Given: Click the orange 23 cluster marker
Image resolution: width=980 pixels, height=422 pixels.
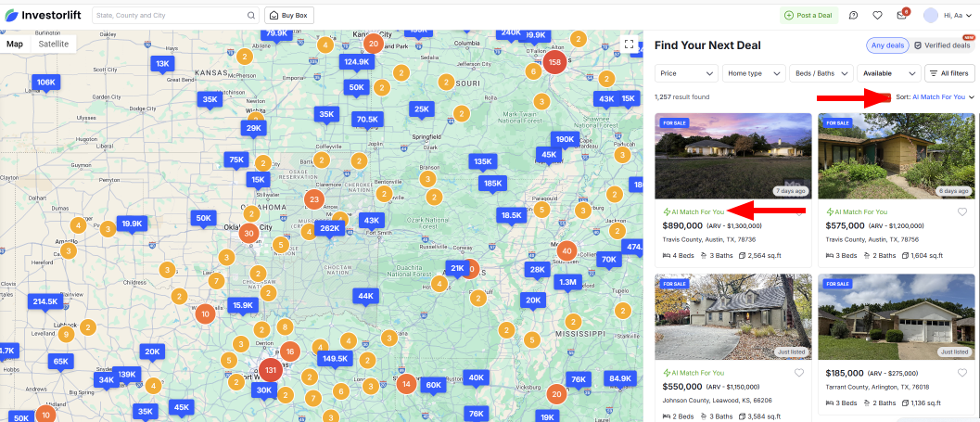Looking at the screenshot, I should [x=313, y=200].
